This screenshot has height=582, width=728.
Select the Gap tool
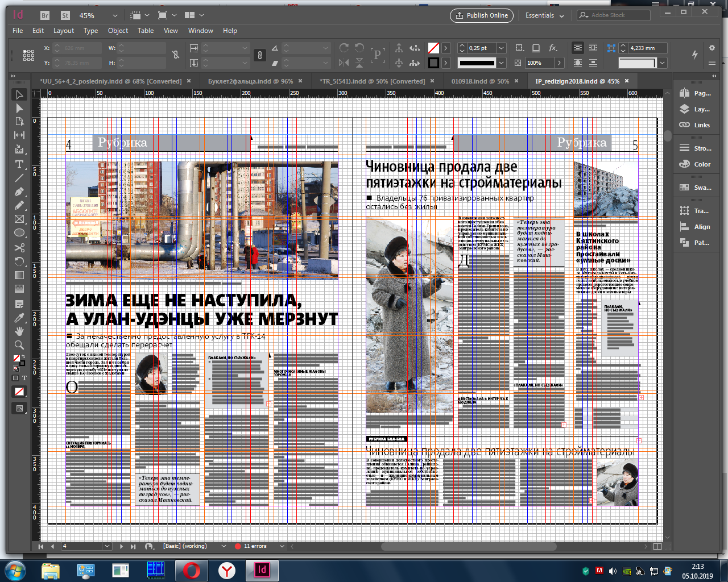pos(19,135)
